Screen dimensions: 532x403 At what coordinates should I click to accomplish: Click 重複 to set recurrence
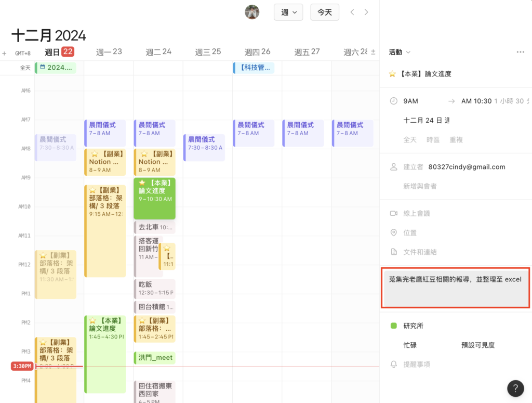pyautogui.click(x=456, y=139)
